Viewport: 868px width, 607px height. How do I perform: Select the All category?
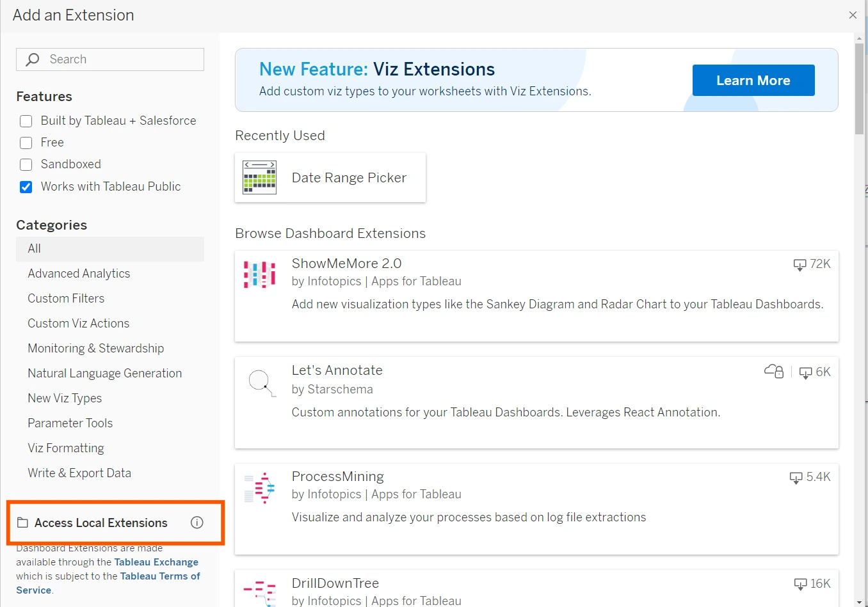110,249
